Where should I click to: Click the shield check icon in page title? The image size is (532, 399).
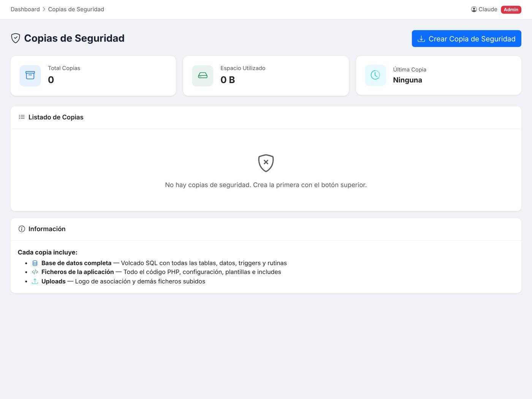[x=16, y=38]
